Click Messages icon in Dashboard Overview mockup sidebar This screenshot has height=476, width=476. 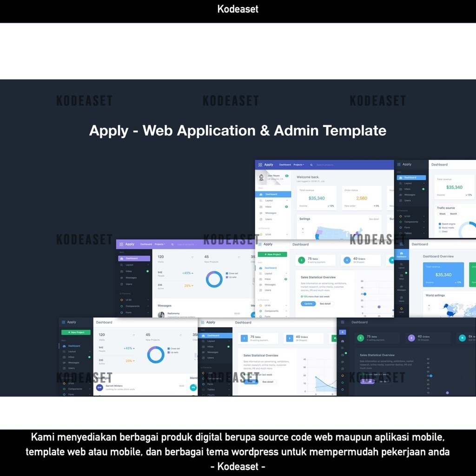pos(401,286)
